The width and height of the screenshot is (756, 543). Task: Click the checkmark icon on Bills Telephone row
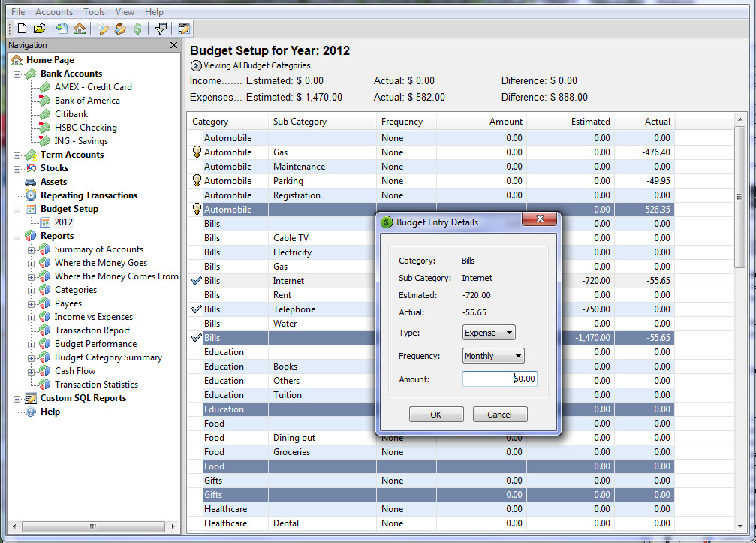197,309
